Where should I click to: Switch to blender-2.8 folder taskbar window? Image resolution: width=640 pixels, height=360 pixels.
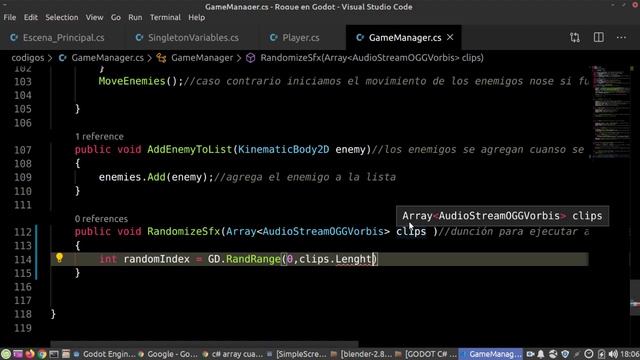point(362,354)
